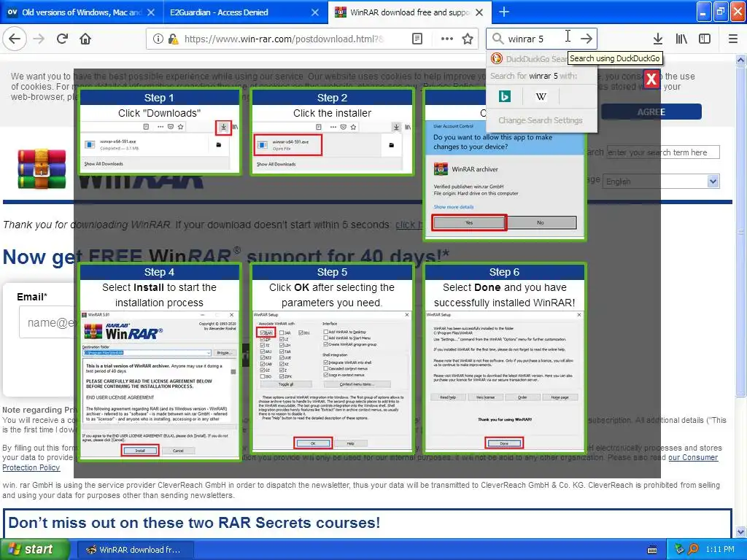Viewport: 747px width, 560px height.
Task: Open the Firefox home page
Action: pyautogui.click(x=85, y=39)
